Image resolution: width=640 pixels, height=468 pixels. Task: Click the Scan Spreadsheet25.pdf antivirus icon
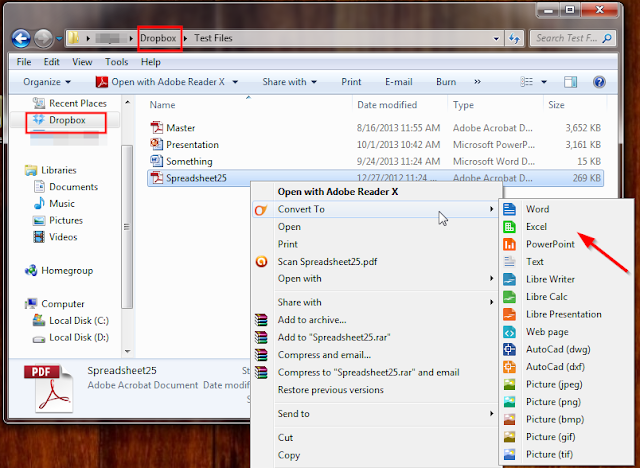coord(261,261)
